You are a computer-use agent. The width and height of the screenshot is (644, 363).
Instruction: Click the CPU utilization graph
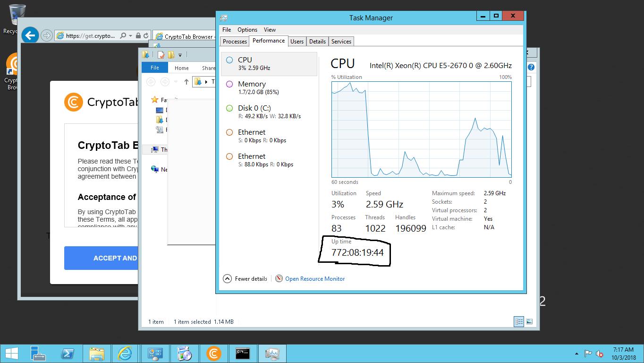tap(421, 129)
